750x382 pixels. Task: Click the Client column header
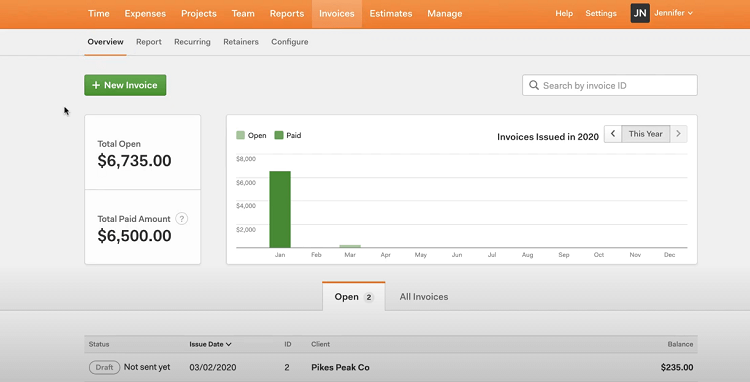320,344
